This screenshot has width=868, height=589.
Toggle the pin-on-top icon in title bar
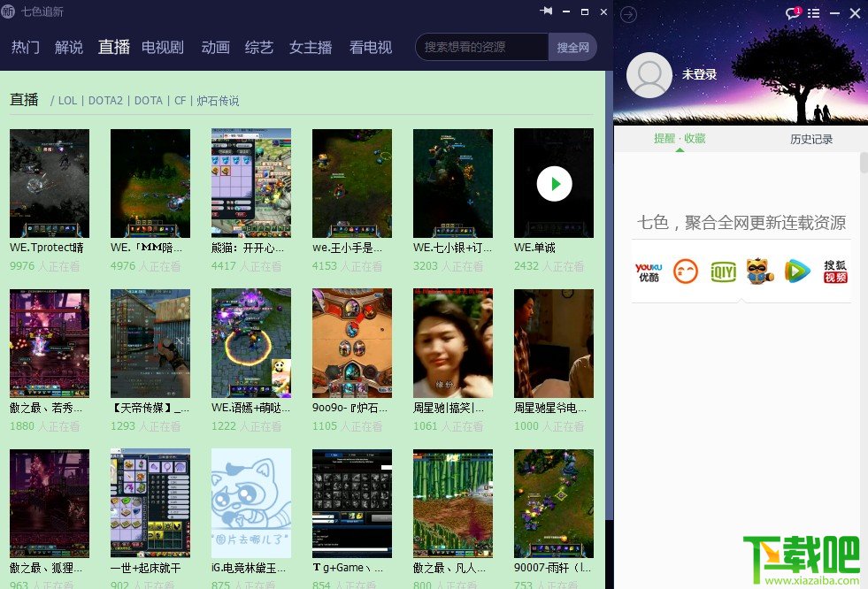(546, 12)
